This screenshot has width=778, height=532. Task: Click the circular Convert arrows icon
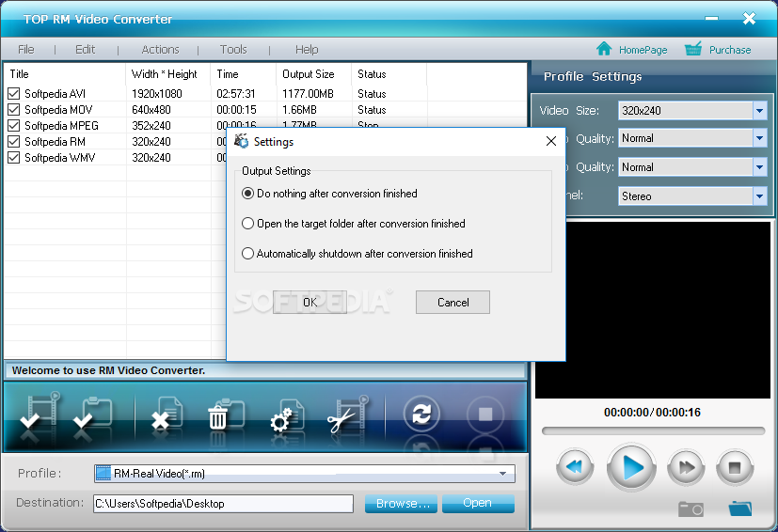[421, 413]
